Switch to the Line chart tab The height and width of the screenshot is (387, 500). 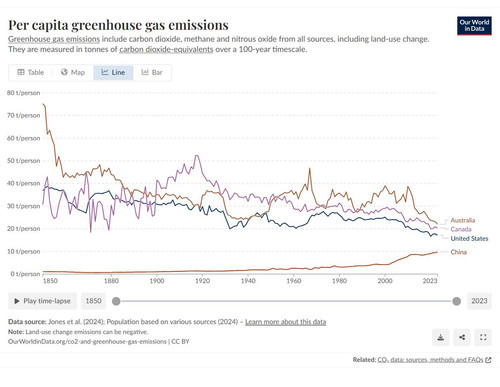[x=113, y=73]
